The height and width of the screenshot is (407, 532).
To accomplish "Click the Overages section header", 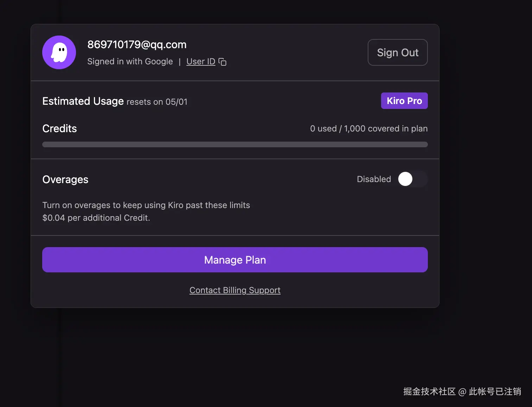I will coord(65,180).
